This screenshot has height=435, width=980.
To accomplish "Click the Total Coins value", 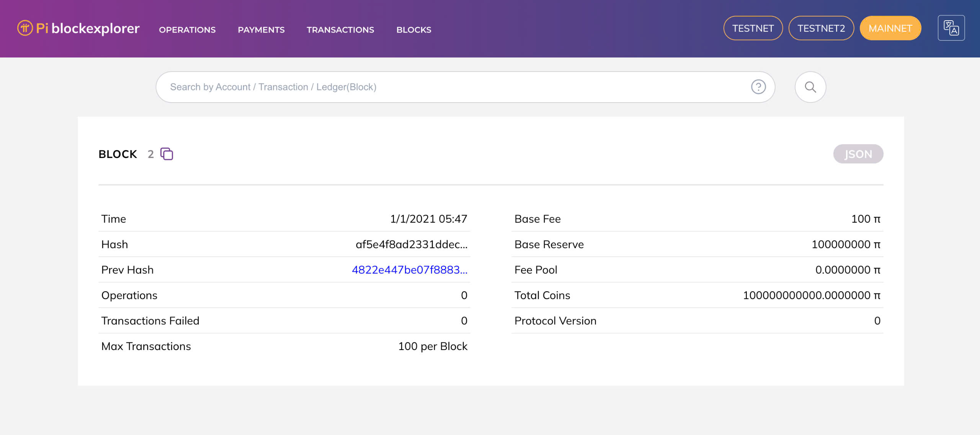I will tap(811, 295).
